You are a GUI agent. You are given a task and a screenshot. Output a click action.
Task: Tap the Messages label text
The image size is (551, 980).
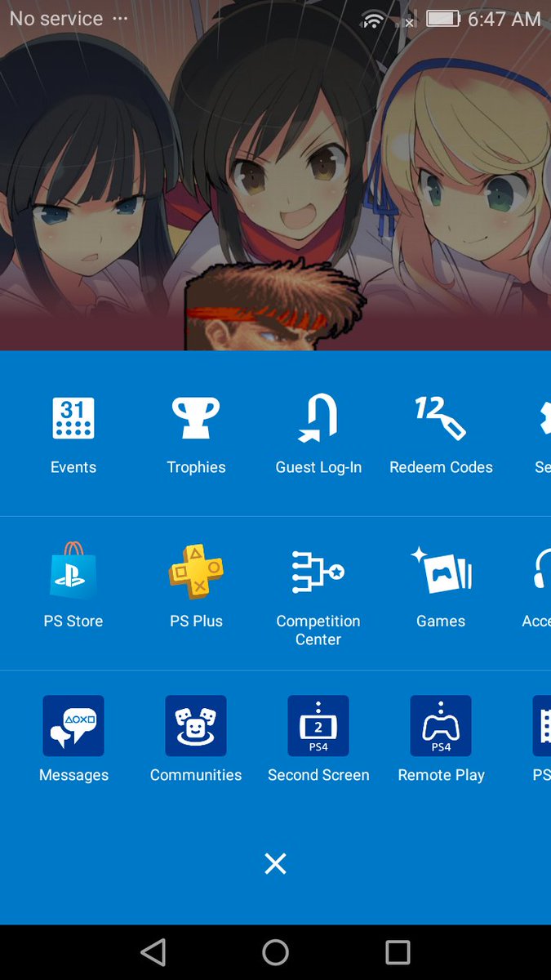(73, 775)
